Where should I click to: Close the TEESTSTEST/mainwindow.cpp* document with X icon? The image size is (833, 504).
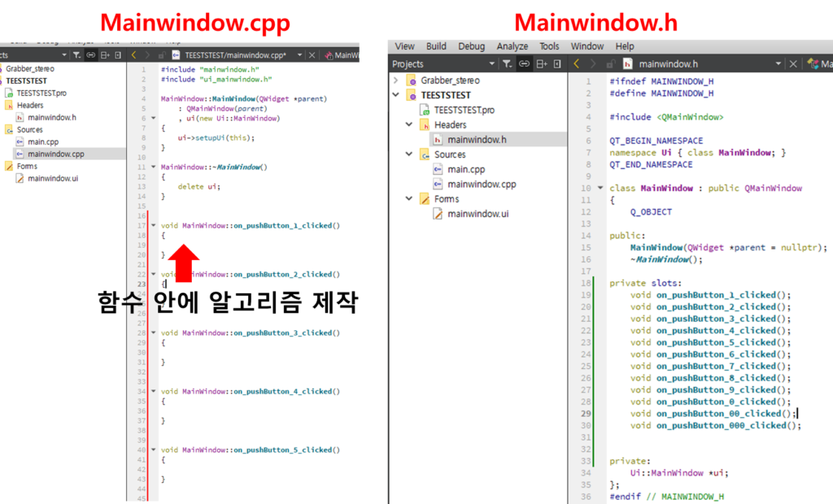314,54
